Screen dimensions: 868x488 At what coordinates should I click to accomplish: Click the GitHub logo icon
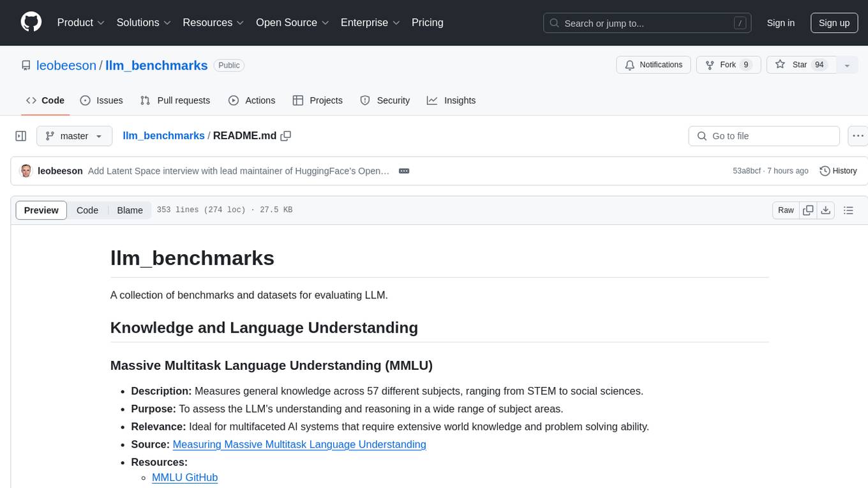tap(31, 22)
